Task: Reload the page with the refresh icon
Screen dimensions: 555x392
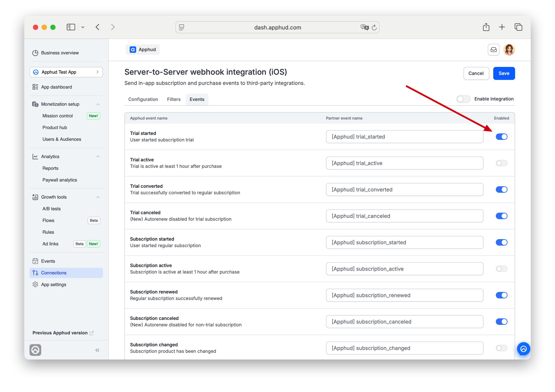Action: click(374, 27)
